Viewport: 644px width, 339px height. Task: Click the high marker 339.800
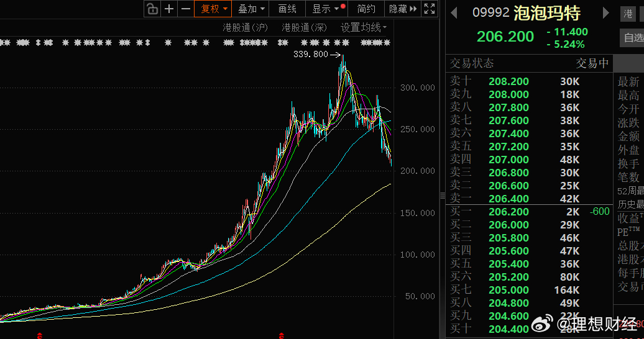tap(311, 54)
